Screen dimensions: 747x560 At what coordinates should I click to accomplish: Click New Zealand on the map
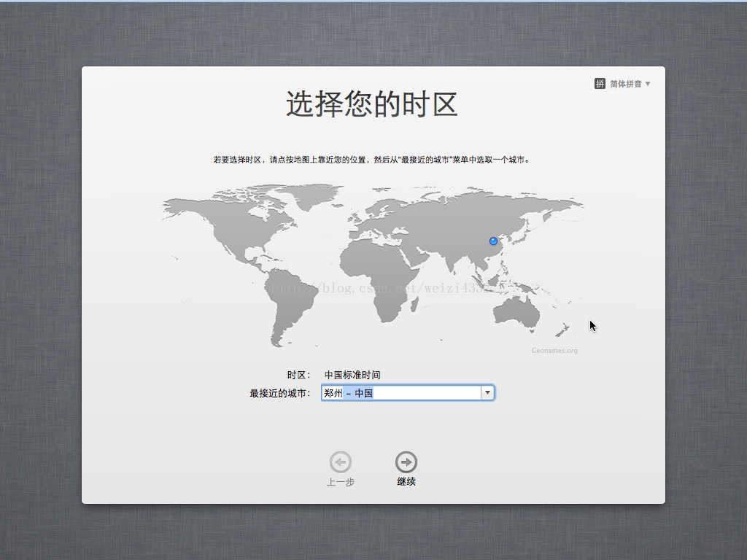(x=562, y=330)
